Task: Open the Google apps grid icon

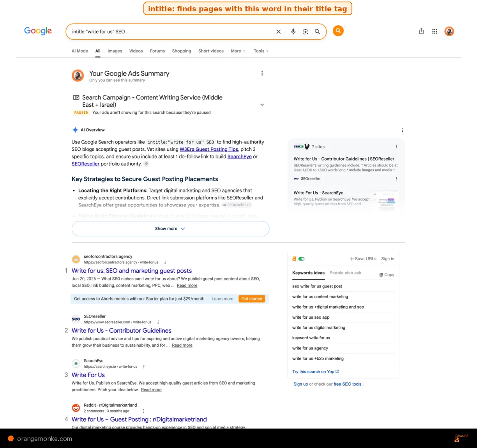Action: (x=435, y=31)
